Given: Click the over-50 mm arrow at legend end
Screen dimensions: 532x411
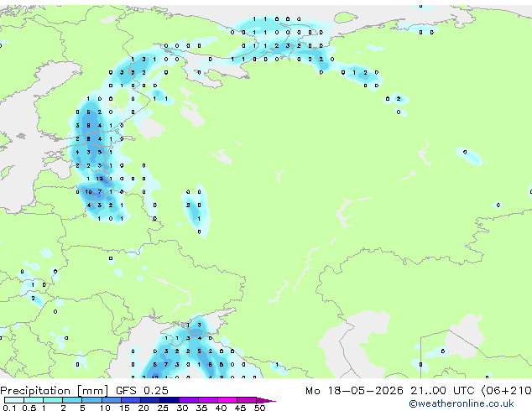Looking at the screenshot, I should click(266, 400).
